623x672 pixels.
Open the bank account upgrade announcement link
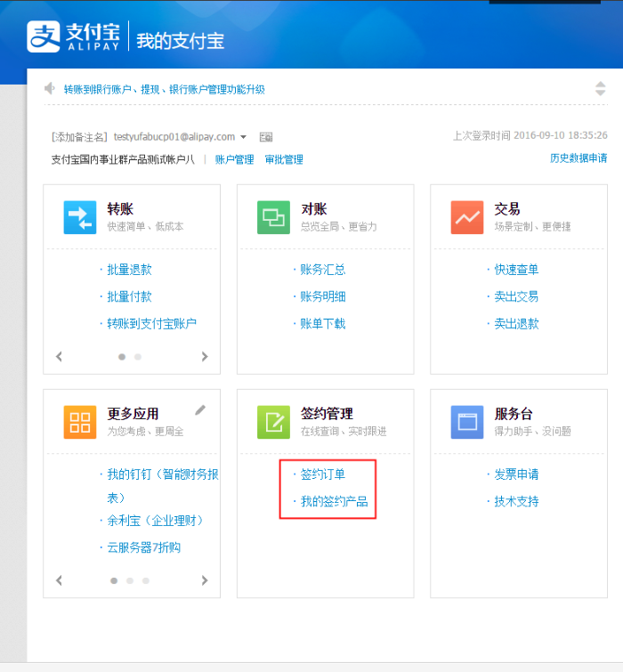[x=164, y=89]
